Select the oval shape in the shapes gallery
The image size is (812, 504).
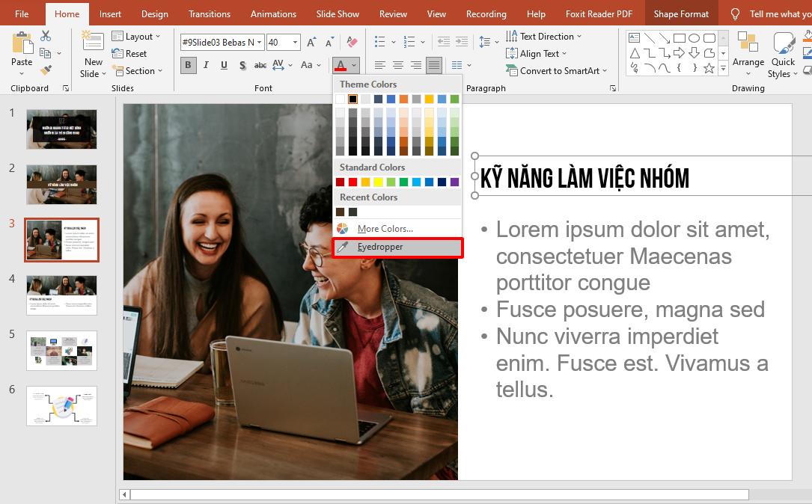click(695, 38)
